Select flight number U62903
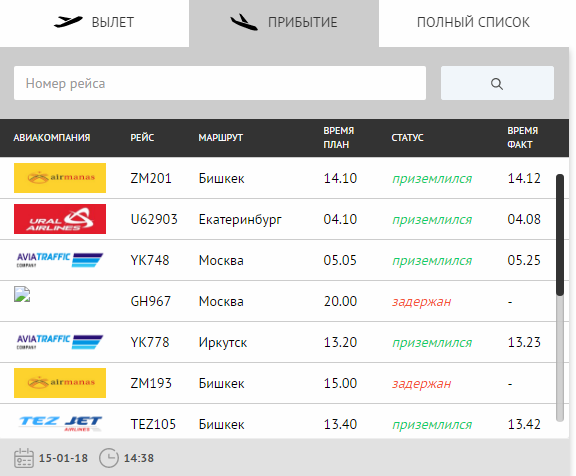Screen dimensions: 576x476 pos(154,219)
